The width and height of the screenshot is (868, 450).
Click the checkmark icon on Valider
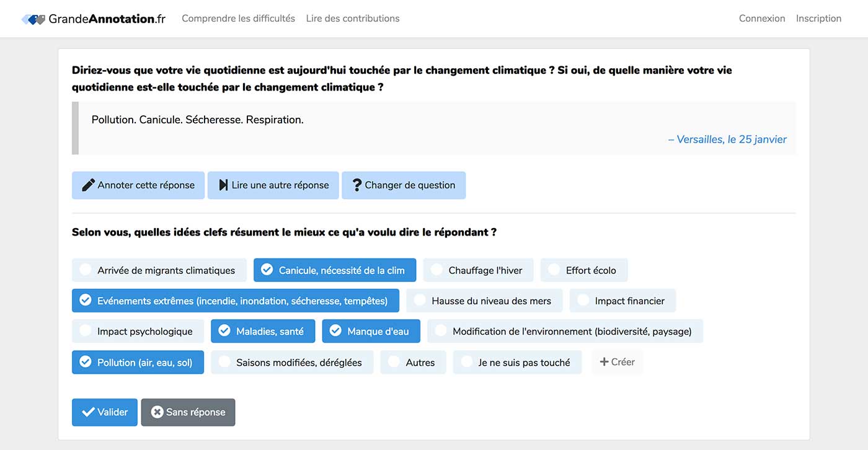tap(88, 412)
